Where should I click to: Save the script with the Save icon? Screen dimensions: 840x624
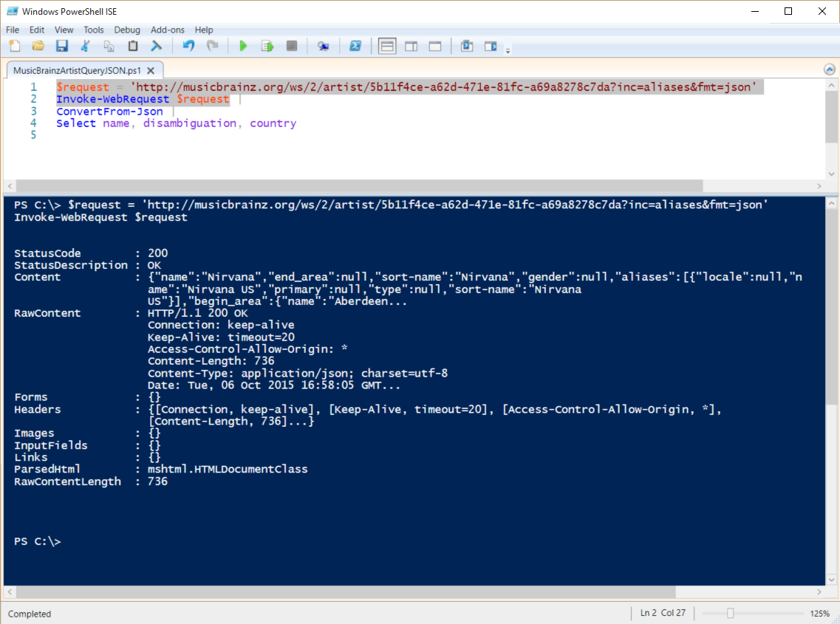61,45
